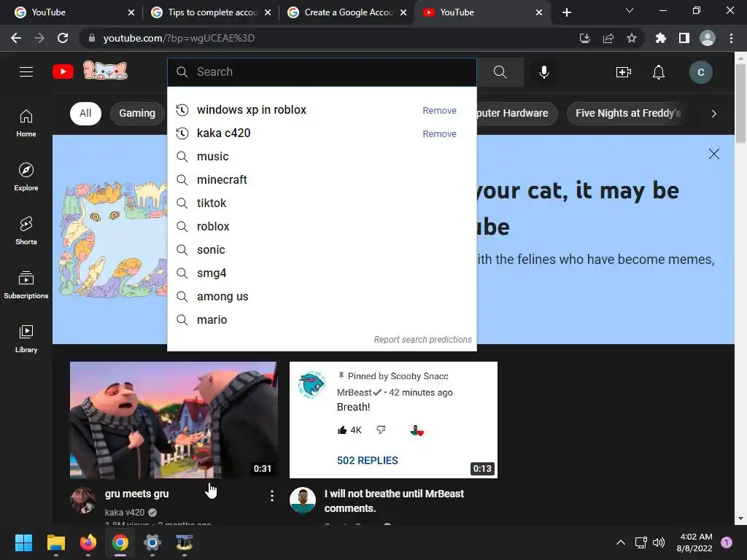Reload the page with the refresh icon
The height and width of the screenshot is (560, 747).
[x=63, y=38]
